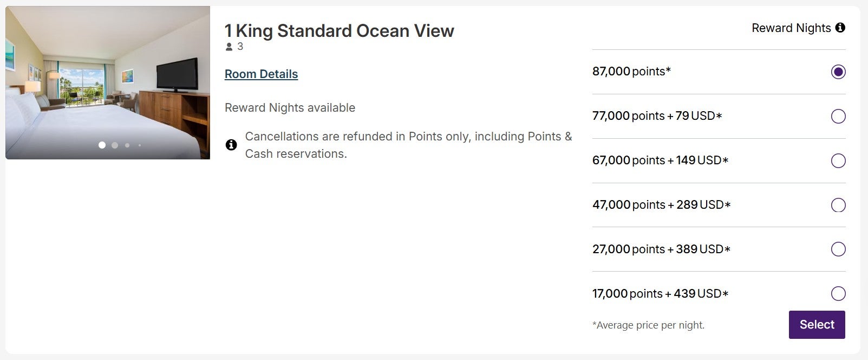Click the Reward Nights label
Image resolution: width=868 pixels, height=360 pixels.
(791, 28)
